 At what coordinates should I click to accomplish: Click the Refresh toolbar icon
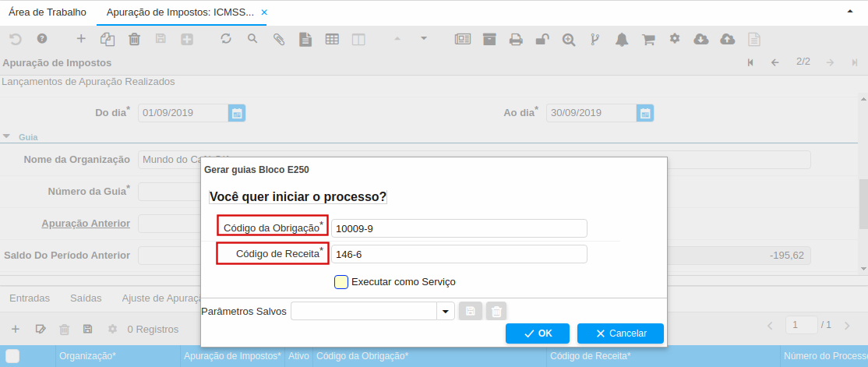(x=226, y=39)
